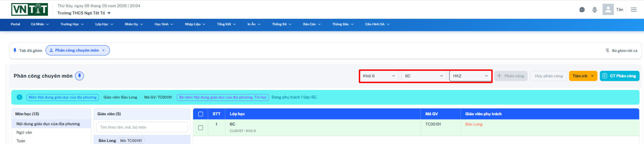Click the Phân công button
This screenshot has height=144, width=644.
[x=511, y=76]
